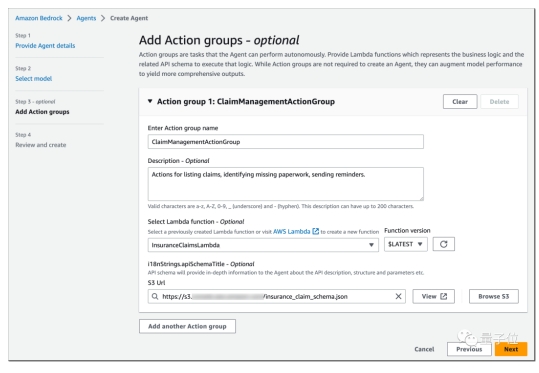Clear the S3 Url field with X icon
This screenshot has width=539, height=373.
click(398, 296)
